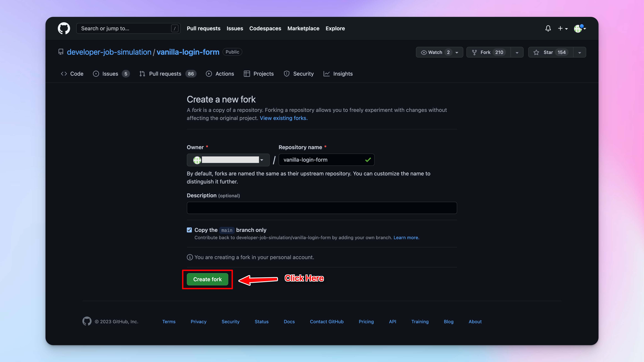
Task: Click the Star repository icon
Action: 537,52
